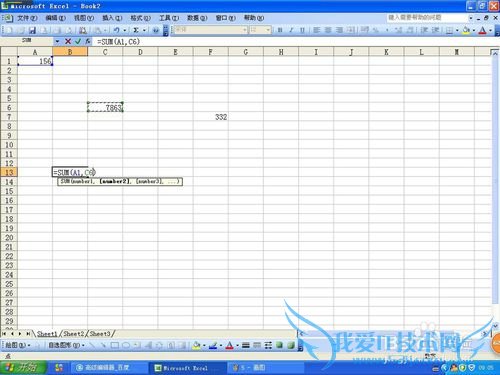Click the formula bar showing =SUM(A1,C6)
Image resolution: width=500 pixels, height=375 pixels.
[293, 41]
